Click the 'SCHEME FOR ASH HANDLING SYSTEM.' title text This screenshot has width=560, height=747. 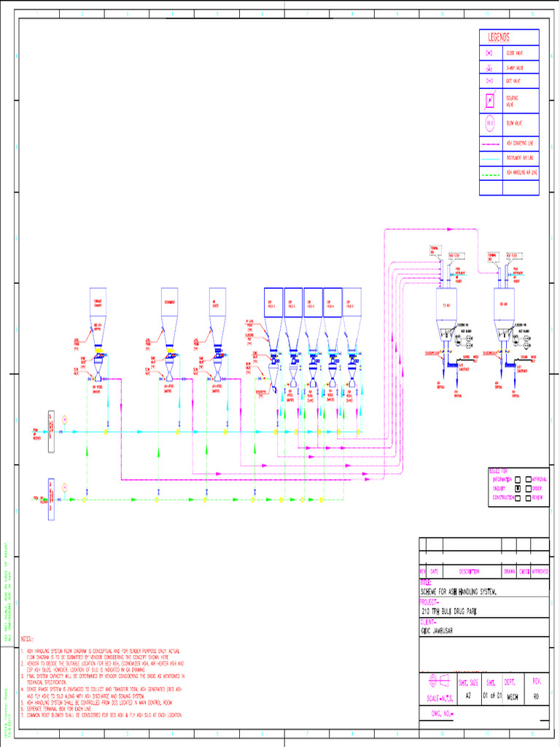[x=459, y=592]
